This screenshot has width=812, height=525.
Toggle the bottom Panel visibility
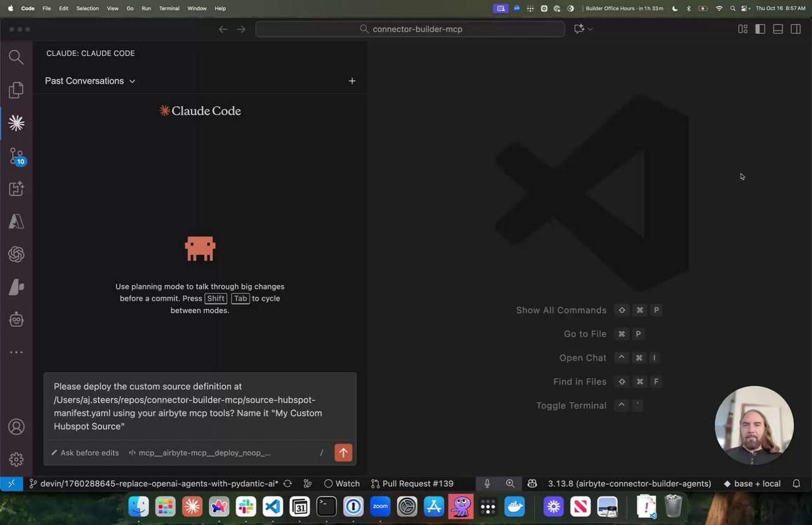778,29
